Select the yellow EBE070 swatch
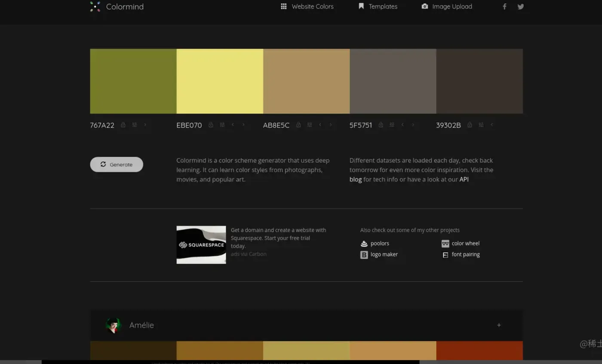Image resolution: width=602 pixels, height=364 pixels. coord(220,81)
